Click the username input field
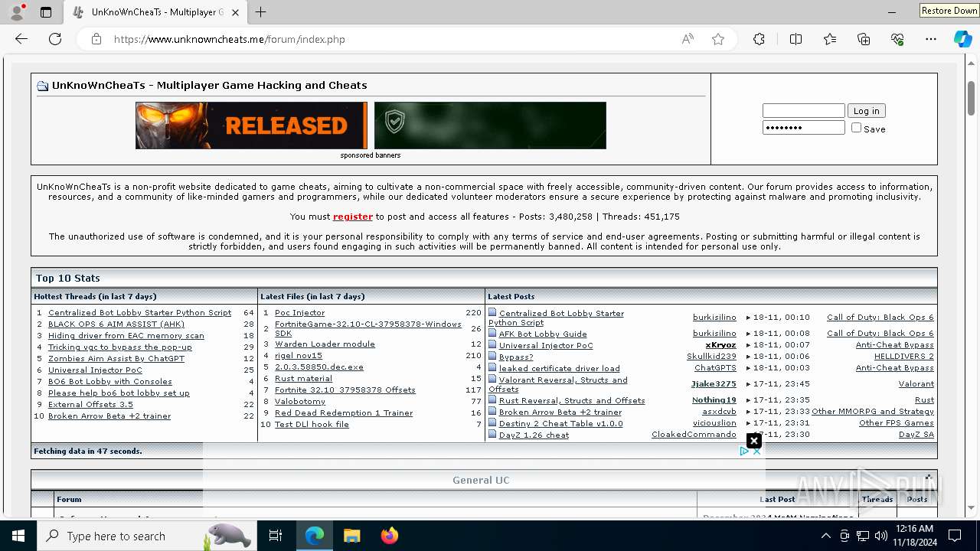Image resolution: width=980 pixels, height=551 pixels. click(x=803, y=110)
